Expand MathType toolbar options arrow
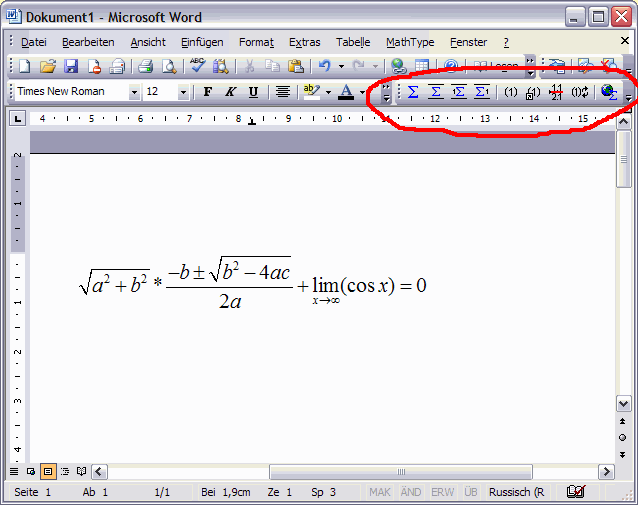Viewport: 638px width, 505px height. 629,96
